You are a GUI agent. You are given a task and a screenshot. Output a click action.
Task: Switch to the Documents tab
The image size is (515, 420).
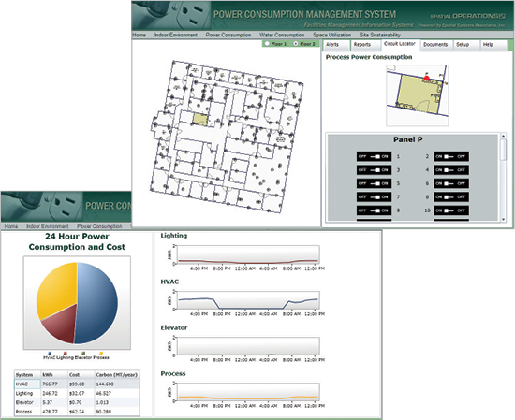point(435,45)
